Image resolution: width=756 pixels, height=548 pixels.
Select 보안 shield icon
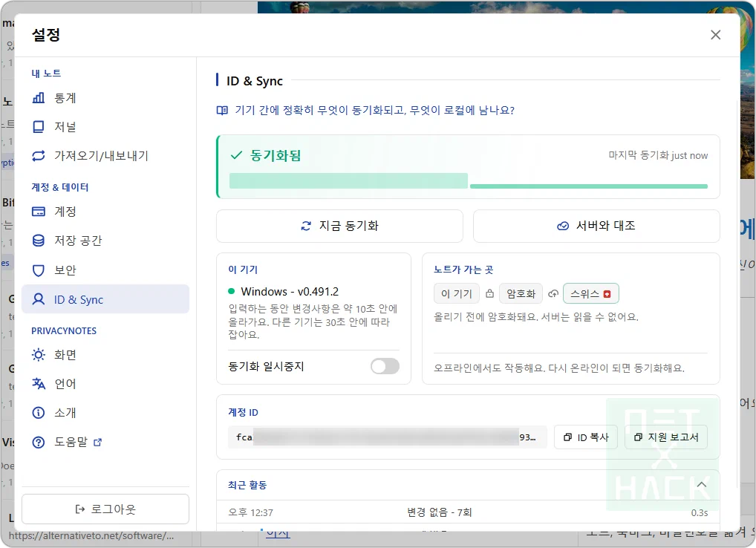click(38, 270)
